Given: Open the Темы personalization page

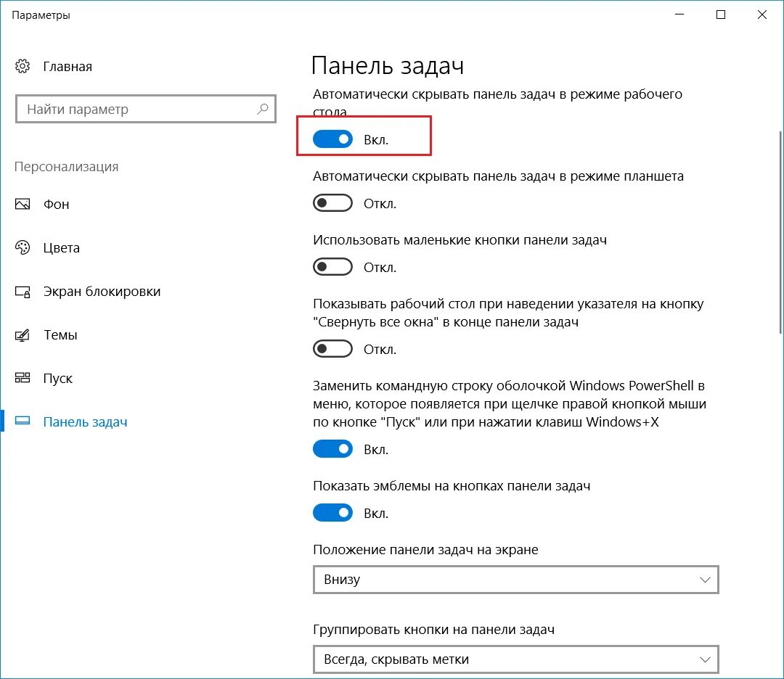Looking at the screenshot, I should 60,335.
